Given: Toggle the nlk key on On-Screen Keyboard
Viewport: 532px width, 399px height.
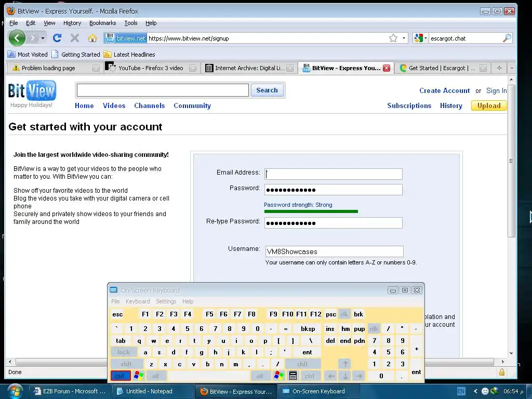Looking at the screenshot, I should coord(374,328).
